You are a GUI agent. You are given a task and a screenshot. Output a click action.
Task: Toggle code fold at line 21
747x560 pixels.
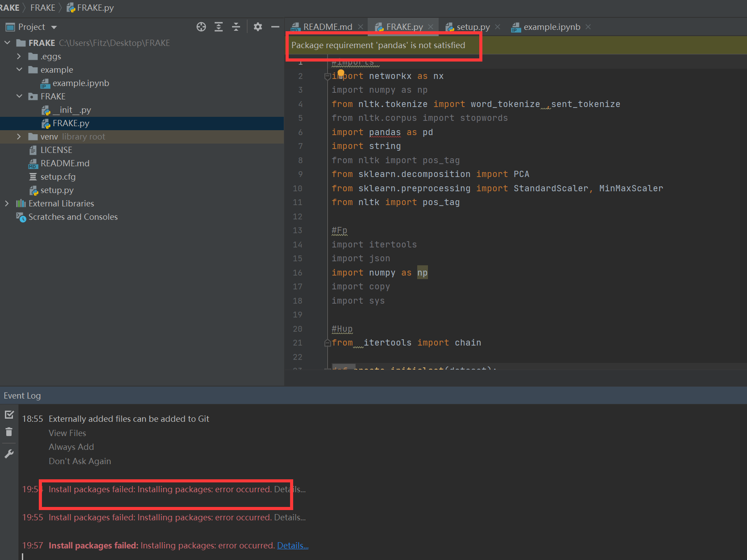[x=328, y=343]
